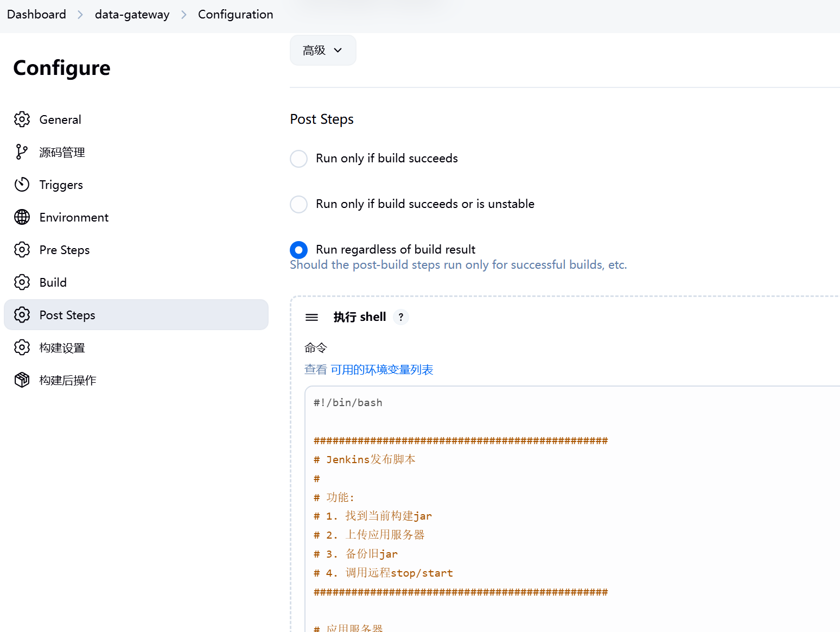Go to Build section
The image size is (840, 632).
pyautogui.click(x=136, y=282)
